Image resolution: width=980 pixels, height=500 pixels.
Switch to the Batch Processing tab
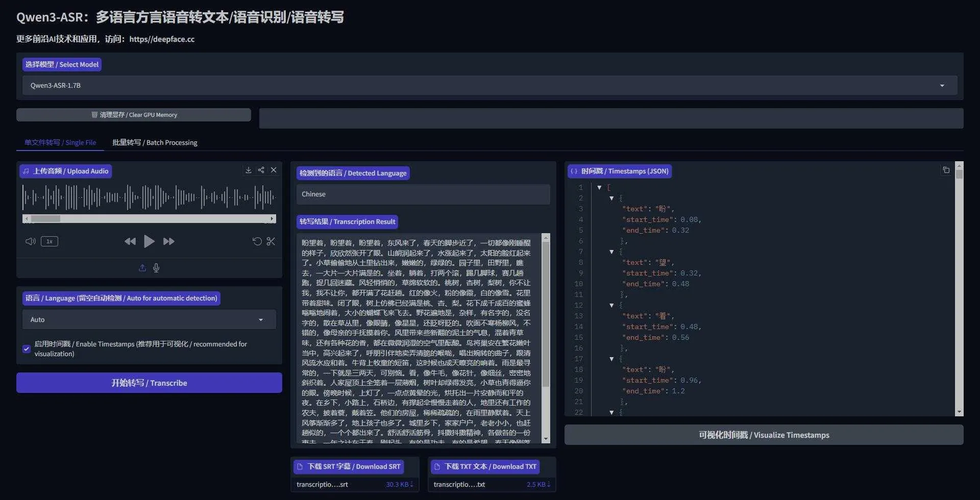pyautogui.click(x=155, y=142)
